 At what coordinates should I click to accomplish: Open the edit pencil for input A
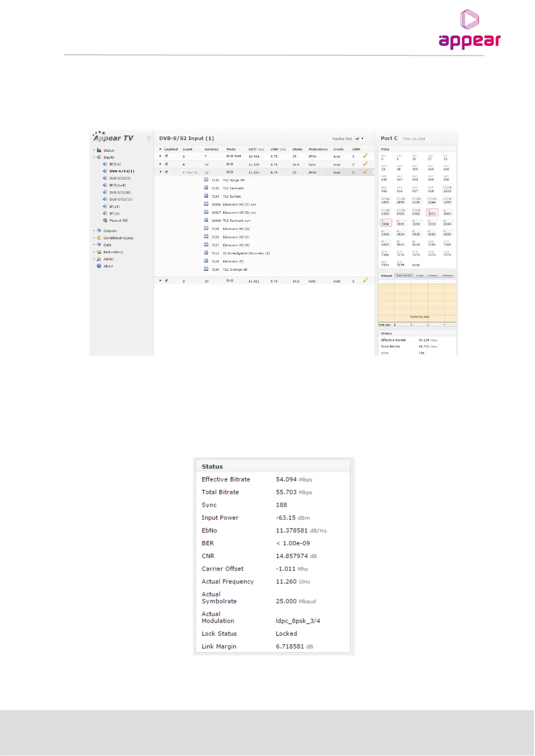[365, 156]
